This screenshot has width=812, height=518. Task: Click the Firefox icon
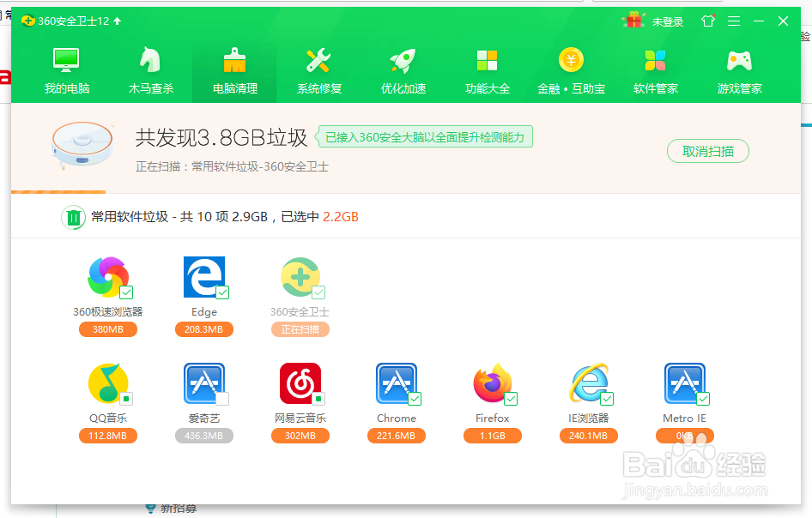(x=493, y=383)
